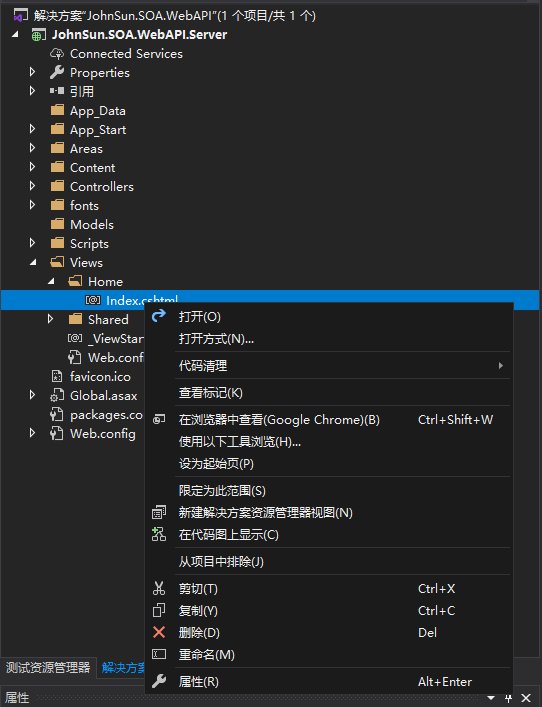Click the rename icon beside 重命名(M)
The image size is (542, 707).
[x=159, y=654]
